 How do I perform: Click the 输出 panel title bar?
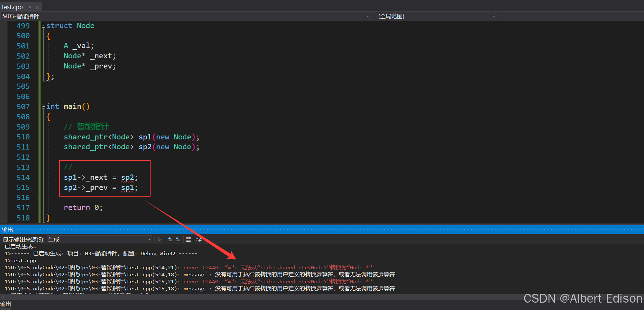pos(322,230)
